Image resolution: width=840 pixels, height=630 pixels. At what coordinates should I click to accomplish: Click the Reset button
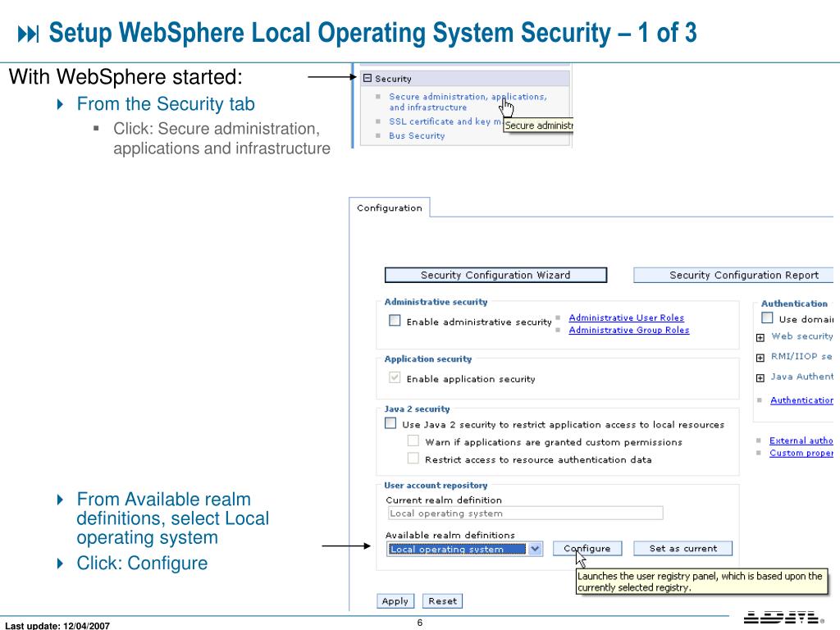click(x=442, y=601)
